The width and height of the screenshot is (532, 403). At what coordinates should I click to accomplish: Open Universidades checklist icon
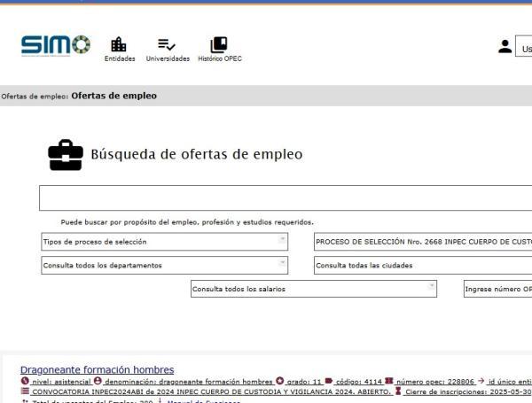[167, 44]
